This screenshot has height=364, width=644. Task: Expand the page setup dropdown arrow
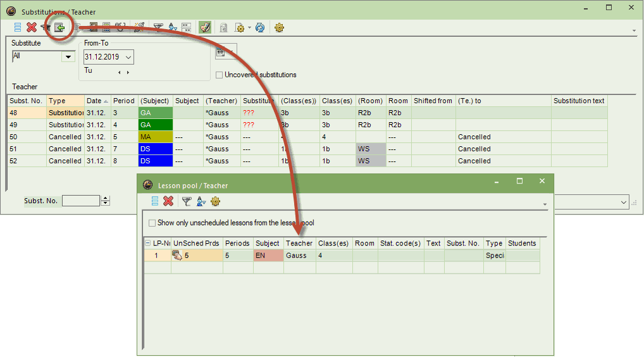tap(249, 28)
